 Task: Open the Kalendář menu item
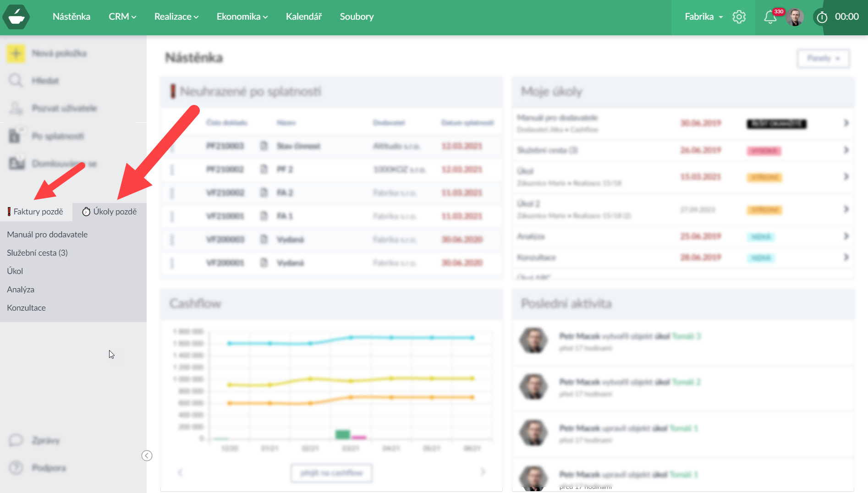[x=303, y=16]
